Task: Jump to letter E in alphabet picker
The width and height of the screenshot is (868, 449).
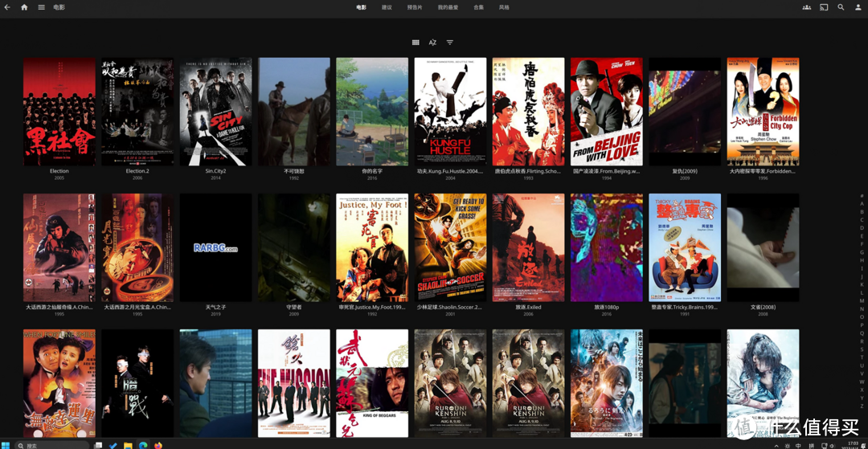Action: click(x=862, y=236)
